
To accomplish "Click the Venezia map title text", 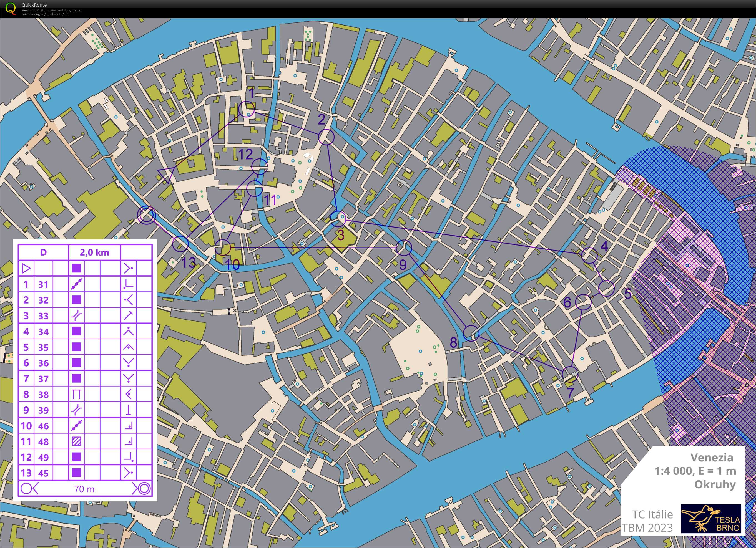I will point(712,457).
